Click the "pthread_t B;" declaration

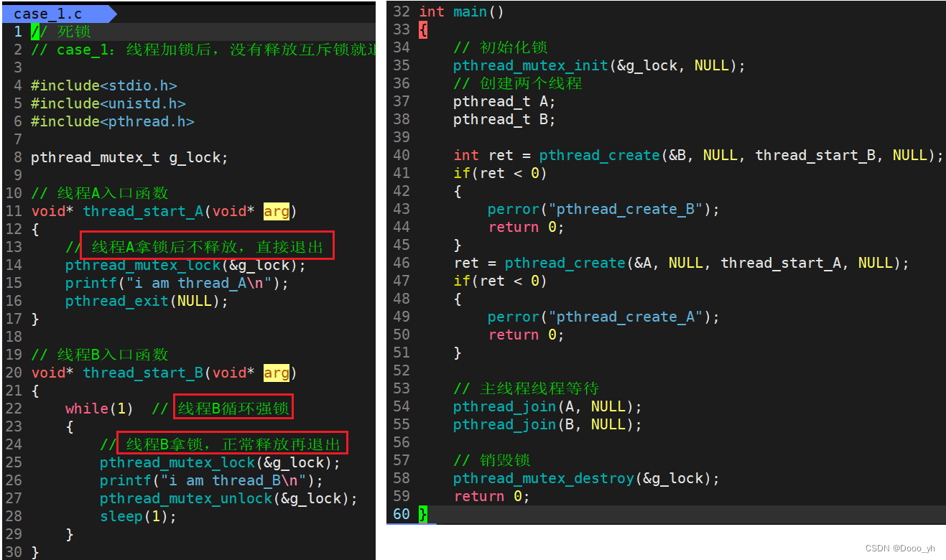pos(504,119)
